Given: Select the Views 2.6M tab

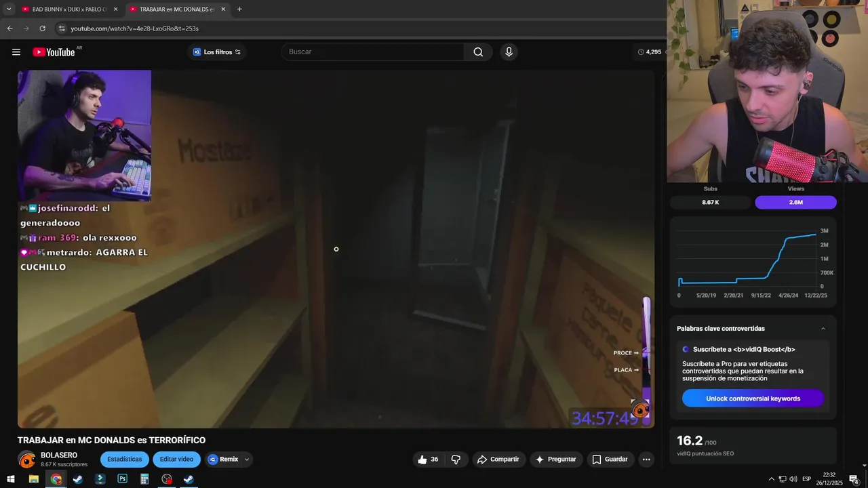Looking at the screenshot, I should pyautogui.click(x=795, y=203).
